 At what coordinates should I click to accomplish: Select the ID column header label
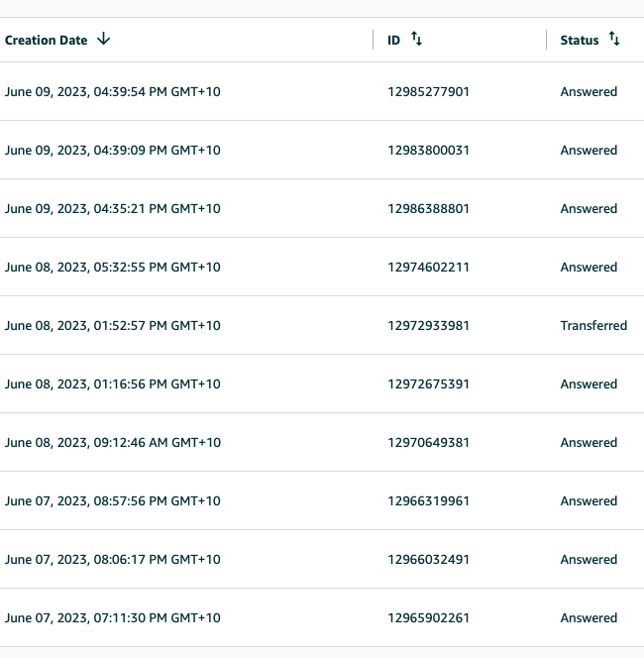pos(393,41)
